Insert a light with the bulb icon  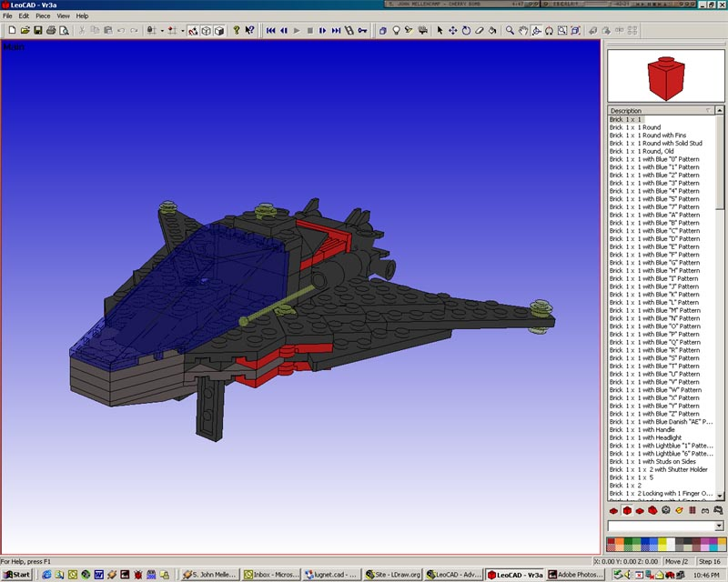(x=396, y=30)
